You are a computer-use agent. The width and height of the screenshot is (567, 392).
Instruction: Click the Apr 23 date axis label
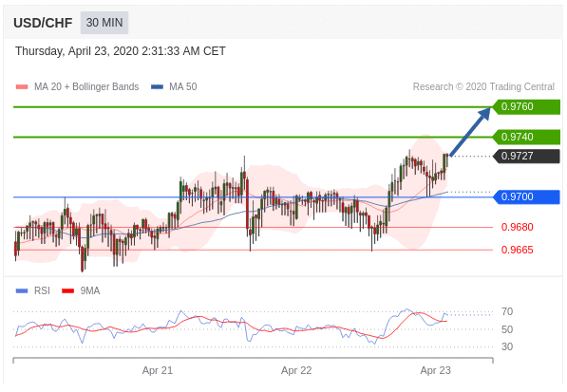coord(435,371)
